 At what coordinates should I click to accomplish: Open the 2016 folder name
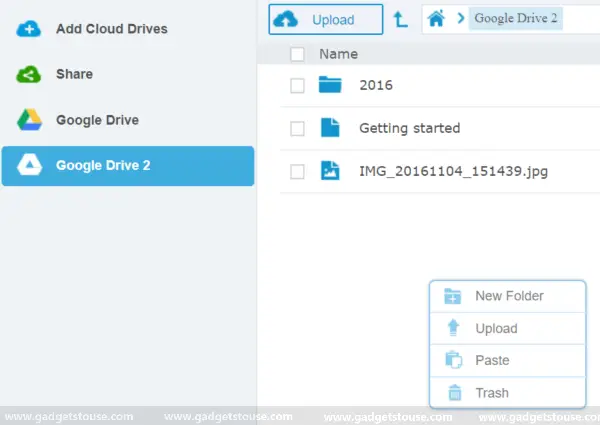coord(376,85)
